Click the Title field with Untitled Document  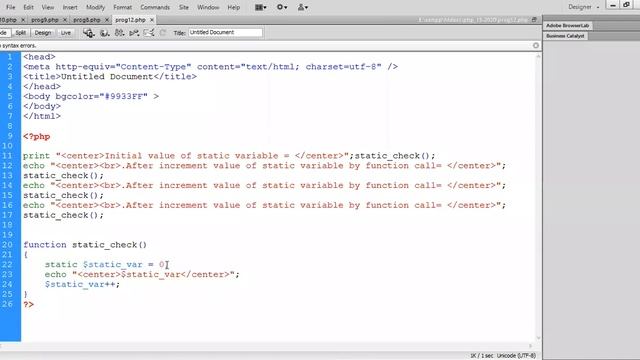(x=225, y=32)
